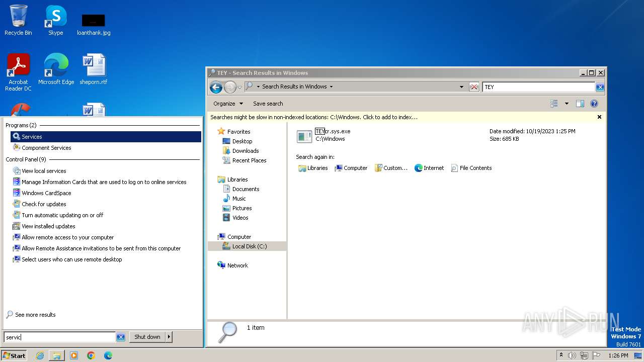Open recent pages dropdown arrow
The width and height of the screenshot is (644, 362).
coord(240,87)
